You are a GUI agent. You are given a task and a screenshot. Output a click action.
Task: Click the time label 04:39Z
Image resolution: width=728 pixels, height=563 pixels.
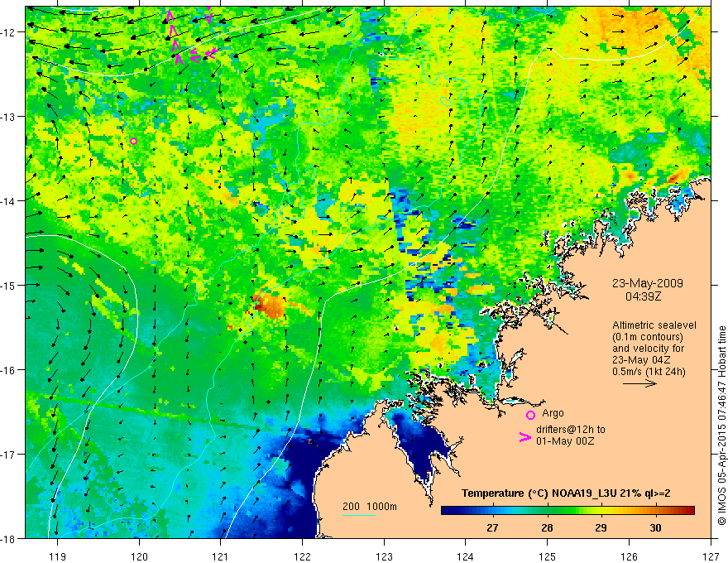[x=643, y=296]
